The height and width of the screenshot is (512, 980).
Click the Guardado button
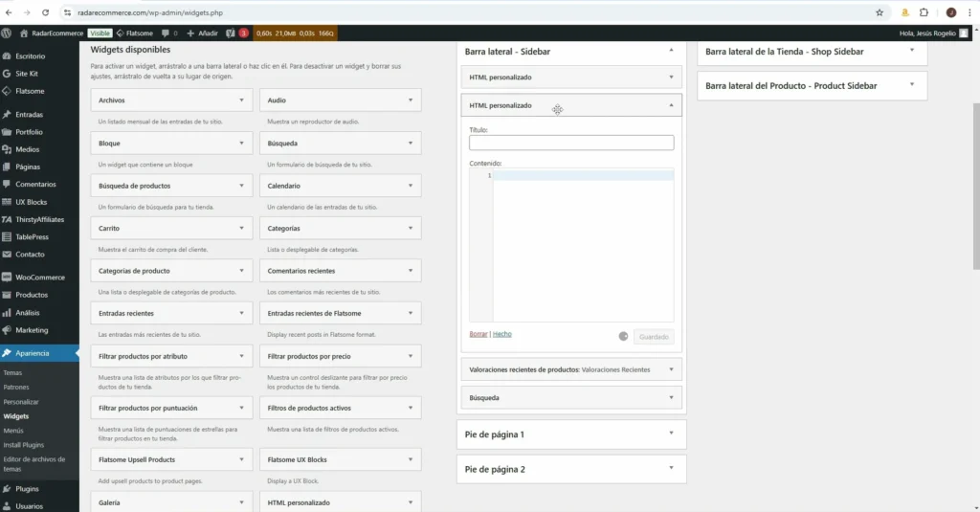tap(654, 336)
